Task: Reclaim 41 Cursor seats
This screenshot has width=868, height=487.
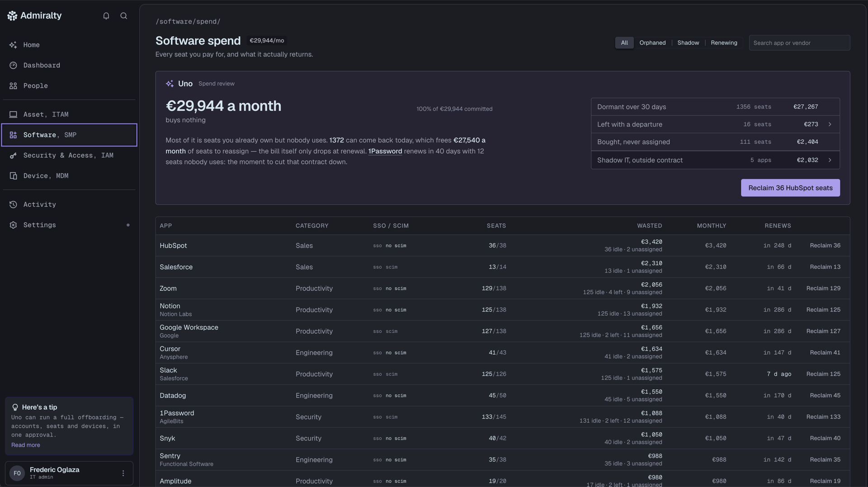Action: point(825,352)
